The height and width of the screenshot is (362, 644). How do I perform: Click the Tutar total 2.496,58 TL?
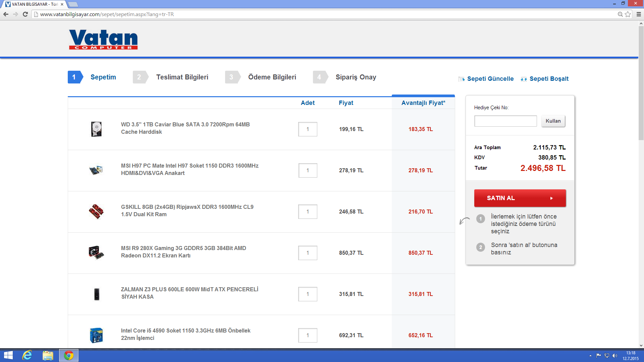tap(543, 168)
